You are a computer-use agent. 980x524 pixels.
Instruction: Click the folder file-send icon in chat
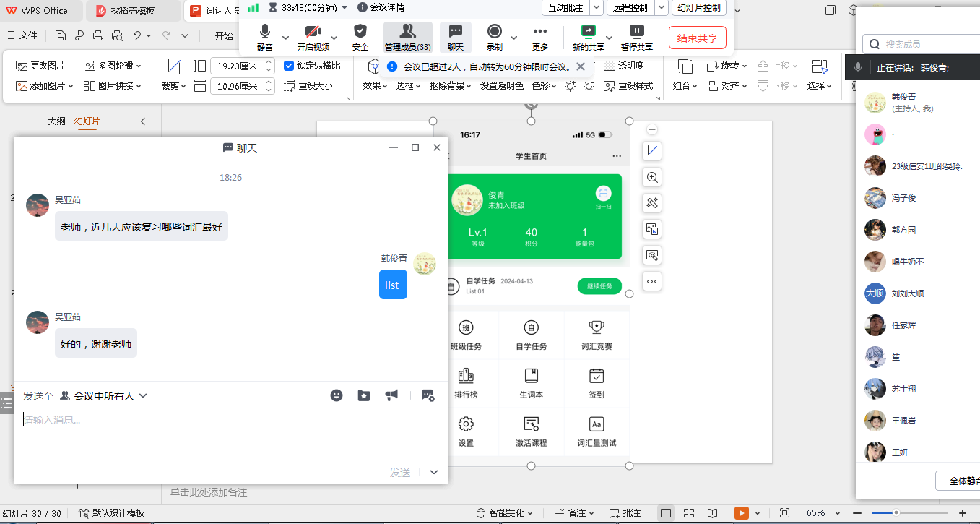(364, 395)
